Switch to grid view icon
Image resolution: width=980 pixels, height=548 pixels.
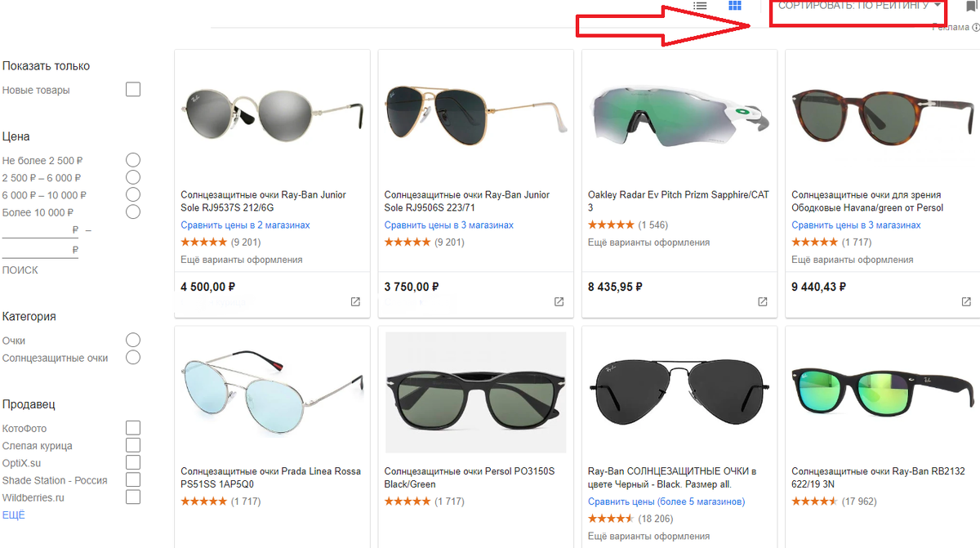coord(735,6)
